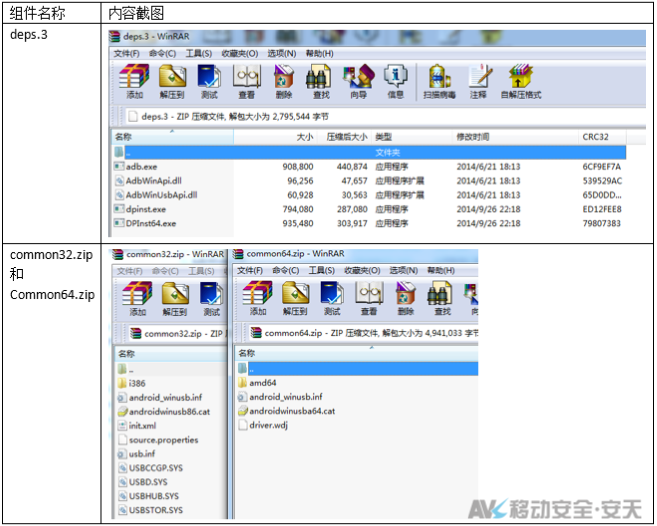This screenshot has height=526, width=657.
Task: Click SFX self-extract icon in deps.3 window
Action: click(x=521, y=81)
